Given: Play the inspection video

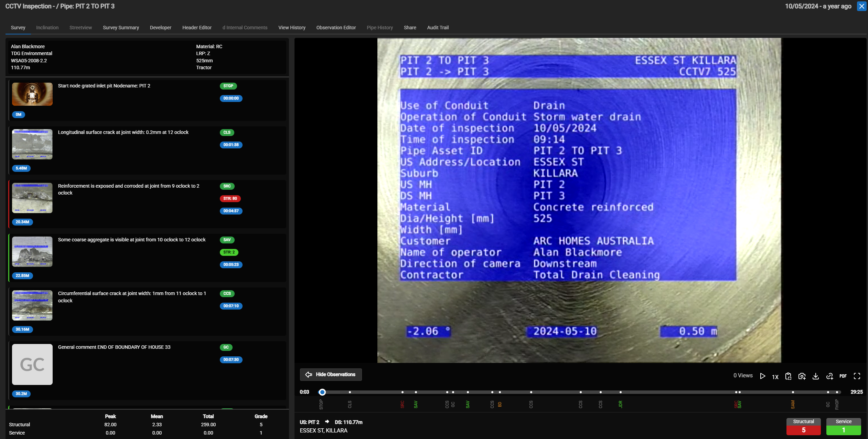Looking at the screenshot, I should coord(762,376).
